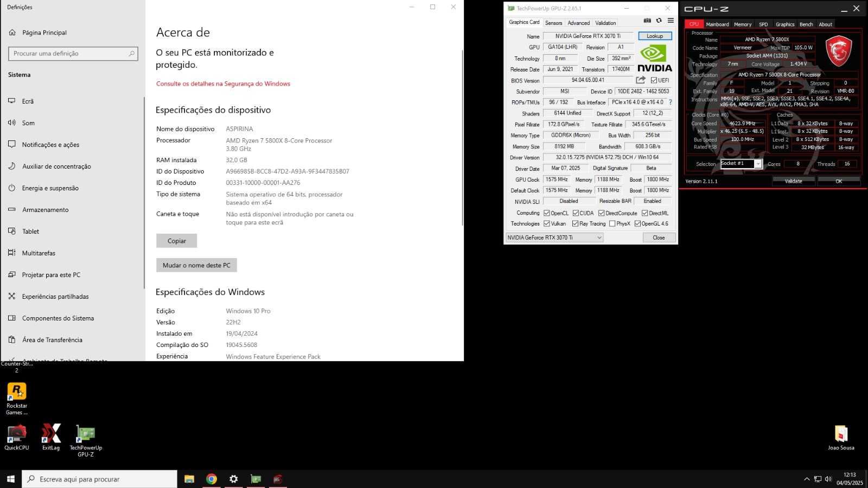
Task: Open the GPU selection dropdown in GPU-Z
Action: [x=554, y=237]
